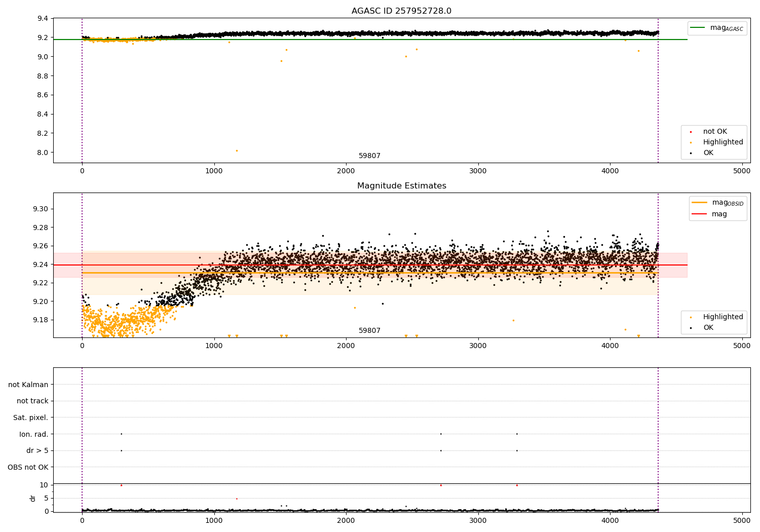Click the 8.2 y-axis tick in the top plot
The width and height of the screenshot is (760, 532).
[x=43, y=133]
